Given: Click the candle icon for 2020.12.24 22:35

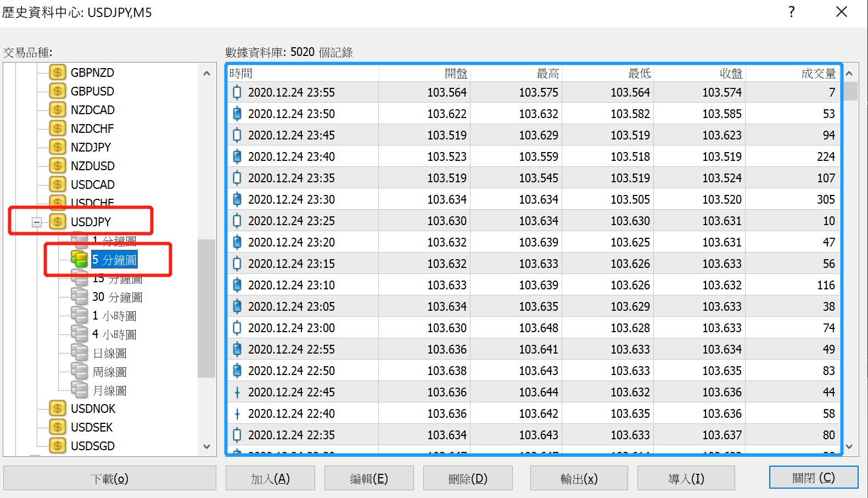Looking at the screenshot, I should coord(237,435).
